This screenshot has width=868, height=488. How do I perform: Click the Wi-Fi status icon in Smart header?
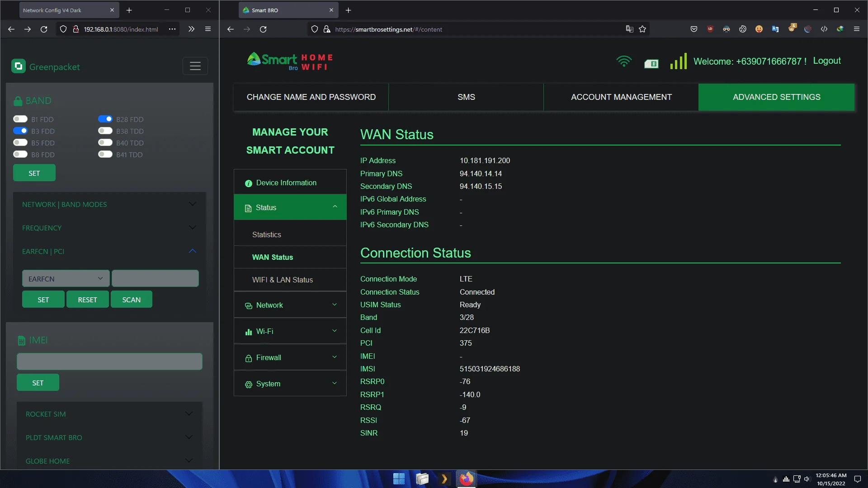coord(624,61)
